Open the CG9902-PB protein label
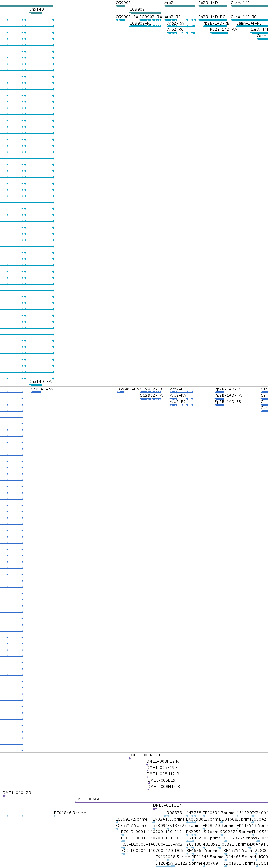This screenshot has height=868, width=268. tap(151, 389)
